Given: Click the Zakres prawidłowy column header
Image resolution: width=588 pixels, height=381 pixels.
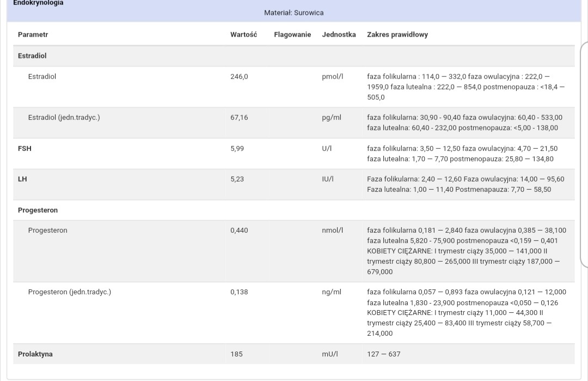Looking at the screenshot, I should click(397, 35).
